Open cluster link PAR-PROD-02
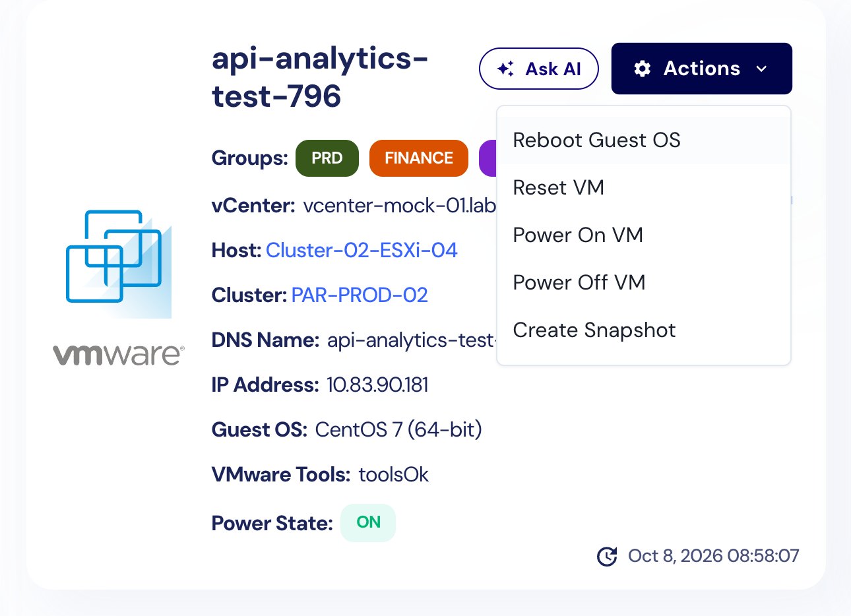This screenshot has height=616, width=851. coord(360,295)
